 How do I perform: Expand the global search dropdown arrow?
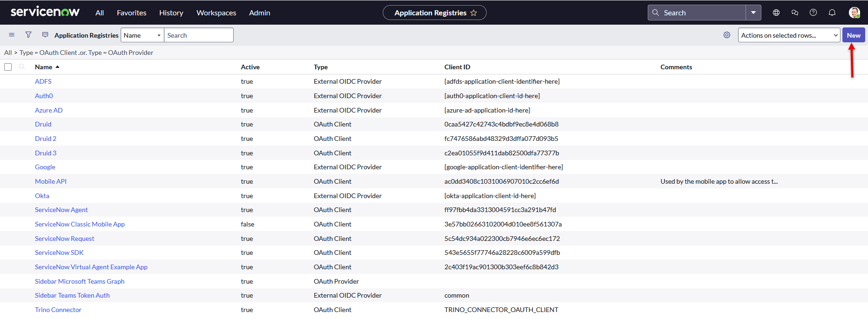point(753,13)
